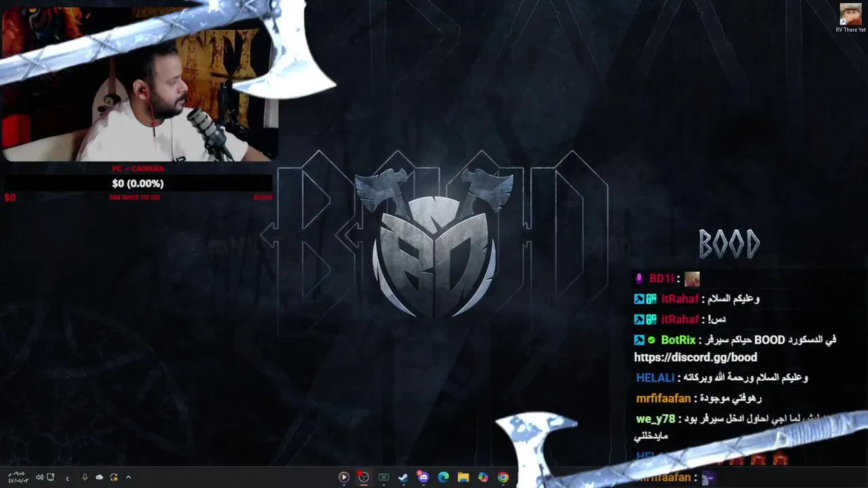Click the PC + CAMERA label
Viewport: 868px width, 488px height.
(x=138, y=169)
